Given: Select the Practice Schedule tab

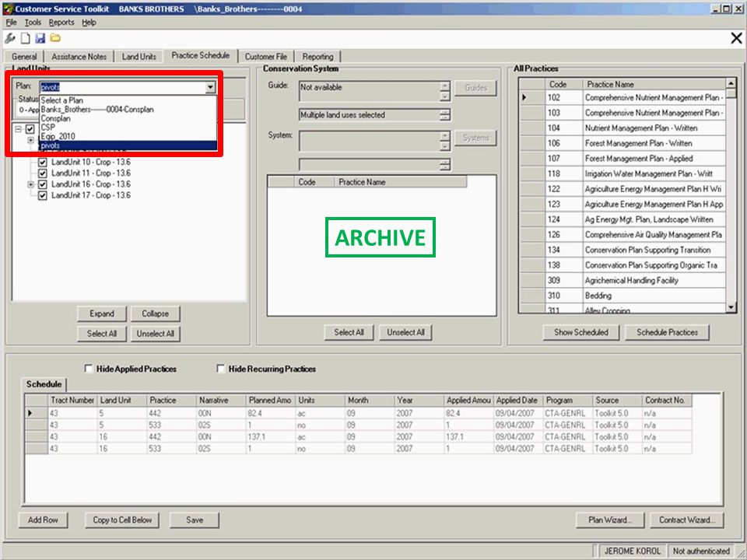Looking at the screenshot, I should [201, 55].
